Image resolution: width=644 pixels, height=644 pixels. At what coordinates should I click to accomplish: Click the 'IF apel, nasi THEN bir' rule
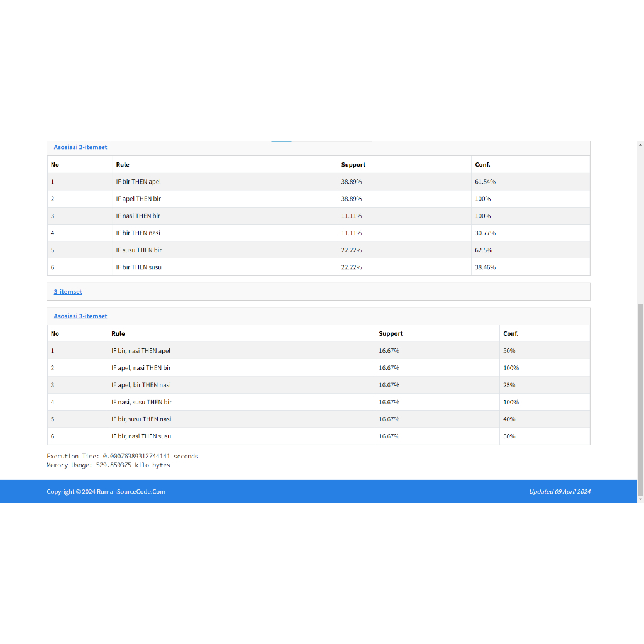[141, 368]
